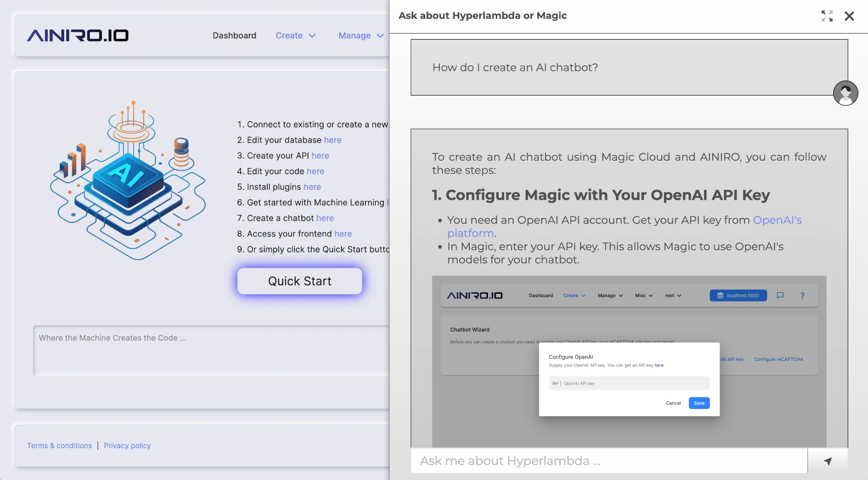This screenshot has width=868, height=480.
Task: Click the 'Connect to existing or create a new' list item
Action: (x=312, y=124)
